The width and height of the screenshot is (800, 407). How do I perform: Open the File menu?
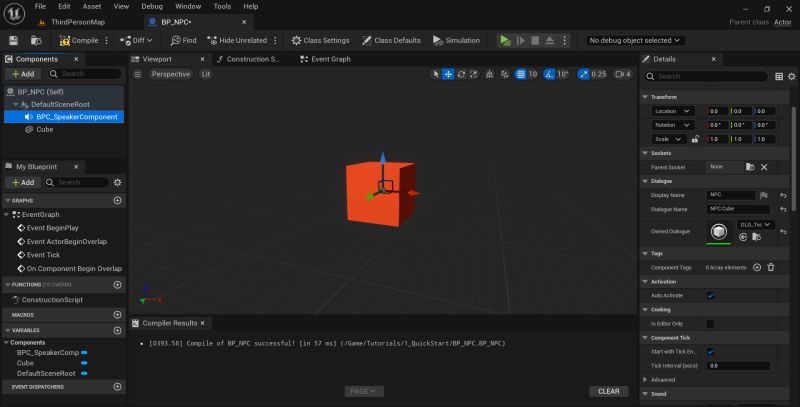40,7
